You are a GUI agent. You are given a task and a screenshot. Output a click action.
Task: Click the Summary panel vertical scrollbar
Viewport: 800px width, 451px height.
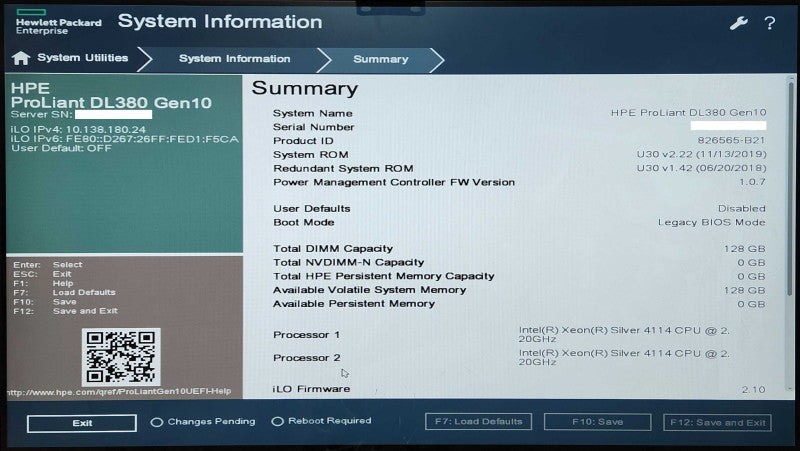point(791,235)
